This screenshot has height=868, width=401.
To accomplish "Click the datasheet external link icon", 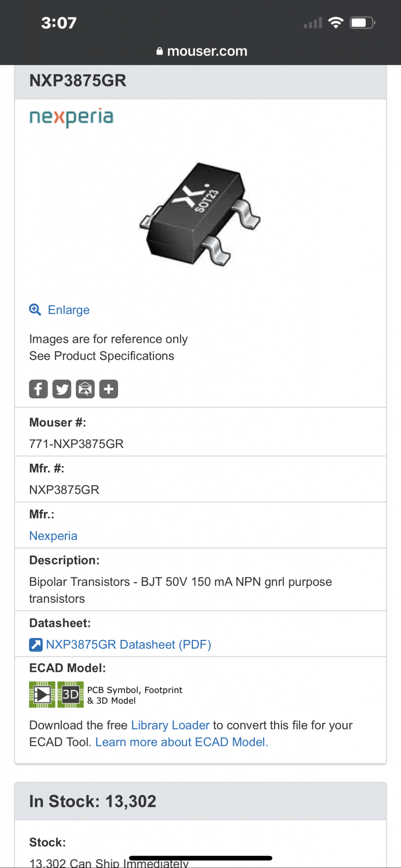I will [x=36, y=645].
